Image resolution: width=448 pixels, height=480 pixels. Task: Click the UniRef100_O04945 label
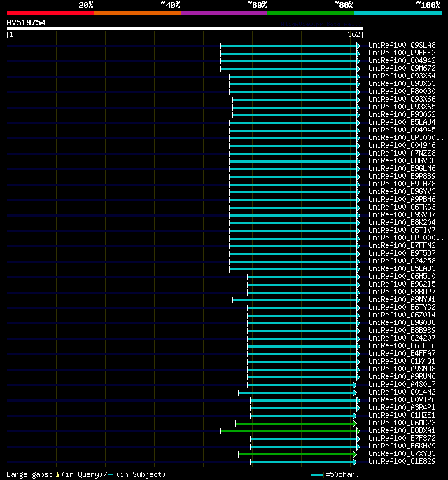402,130
